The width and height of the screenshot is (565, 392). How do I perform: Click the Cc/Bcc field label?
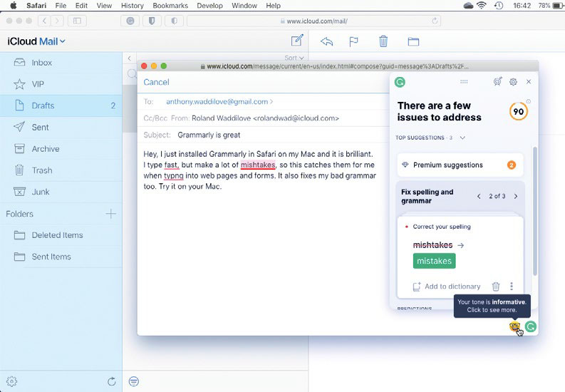click(x=155, y=118)
